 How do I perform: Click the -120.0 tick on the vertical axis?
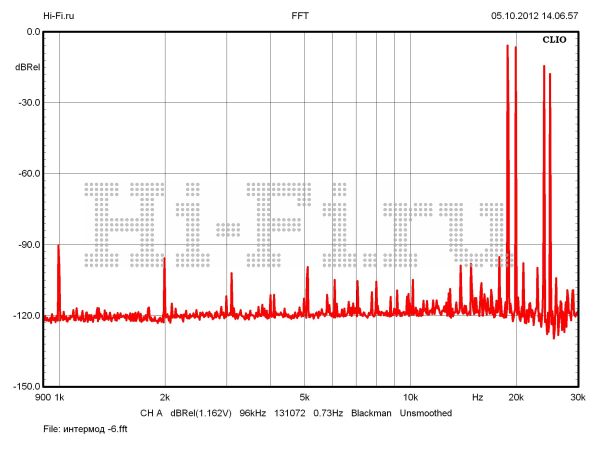point(25,315)
